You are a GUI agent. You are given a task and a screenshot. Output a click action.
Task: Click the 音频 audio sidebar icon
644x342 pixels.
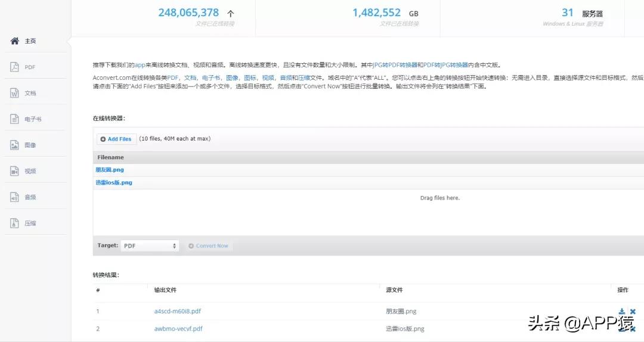[14, 197]
